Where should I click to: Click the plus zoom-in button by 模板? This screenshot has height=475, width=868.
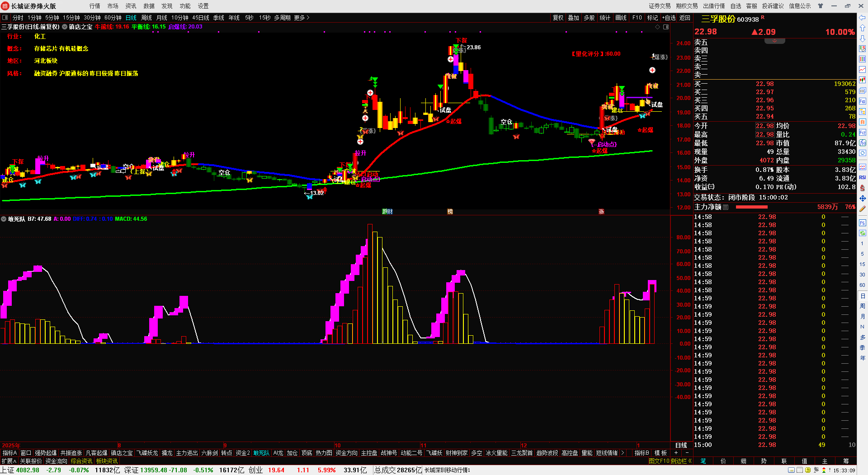coord(676,453)
